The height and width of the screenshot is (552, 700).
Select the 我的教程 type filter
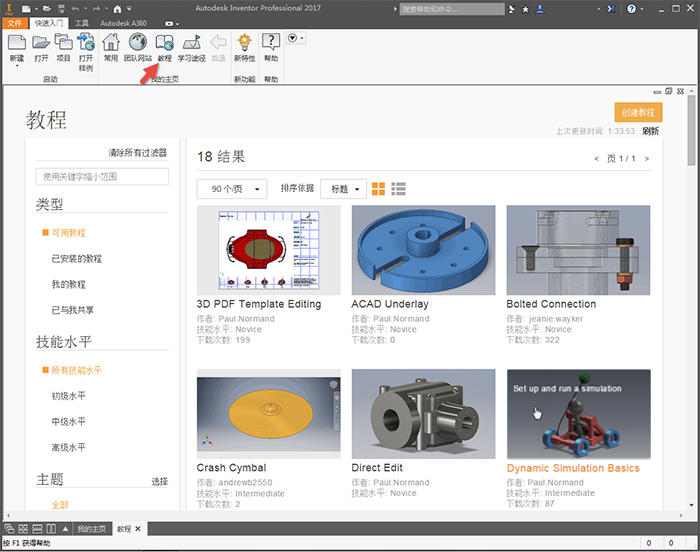pos(68,284)
